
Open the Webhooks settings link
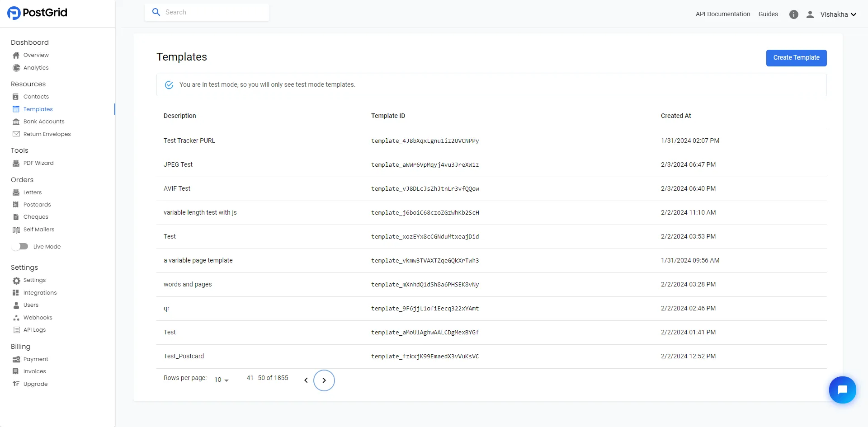38,317
